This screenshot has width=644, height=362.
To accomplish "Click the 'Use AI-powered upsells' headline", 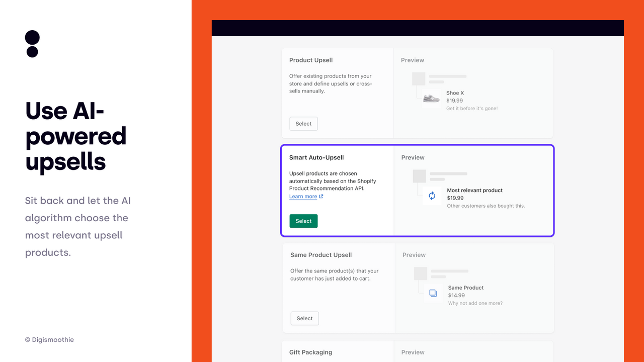I will click(x=76, y=136).
